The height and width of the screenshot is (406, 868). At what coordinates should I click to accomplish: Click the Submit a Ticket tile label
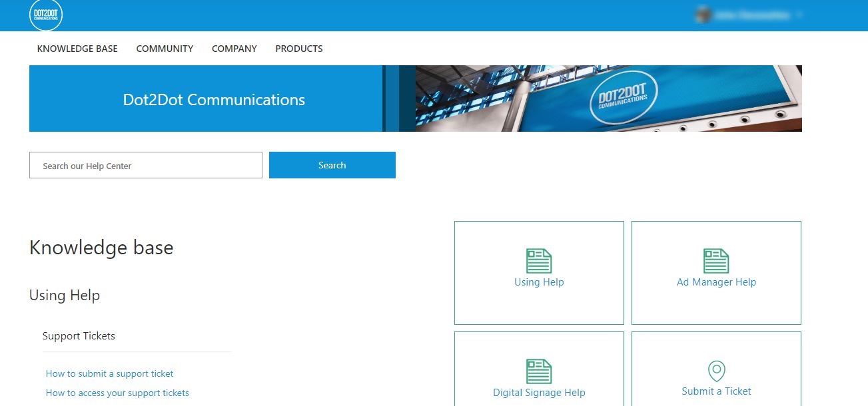(x=716, y=391)
